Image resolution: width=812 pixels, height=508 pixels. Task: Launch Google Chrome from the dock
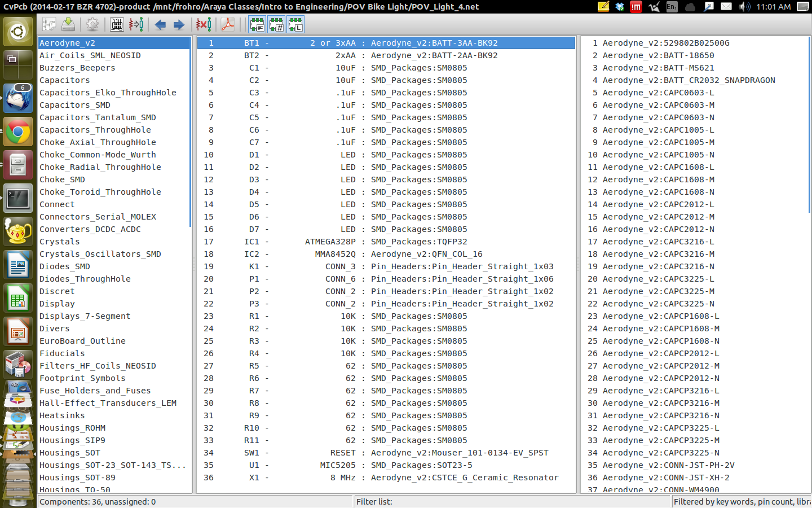coord(18,133)
